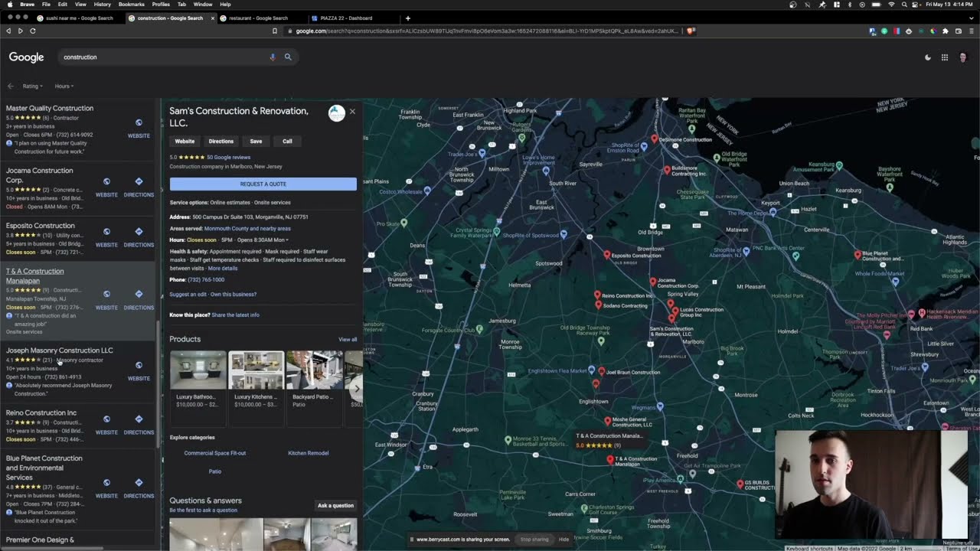Open the 50 Google reviews link
The width and height of the screenshot is (980, 551).
pyautogui.click(x=228, y=158)
